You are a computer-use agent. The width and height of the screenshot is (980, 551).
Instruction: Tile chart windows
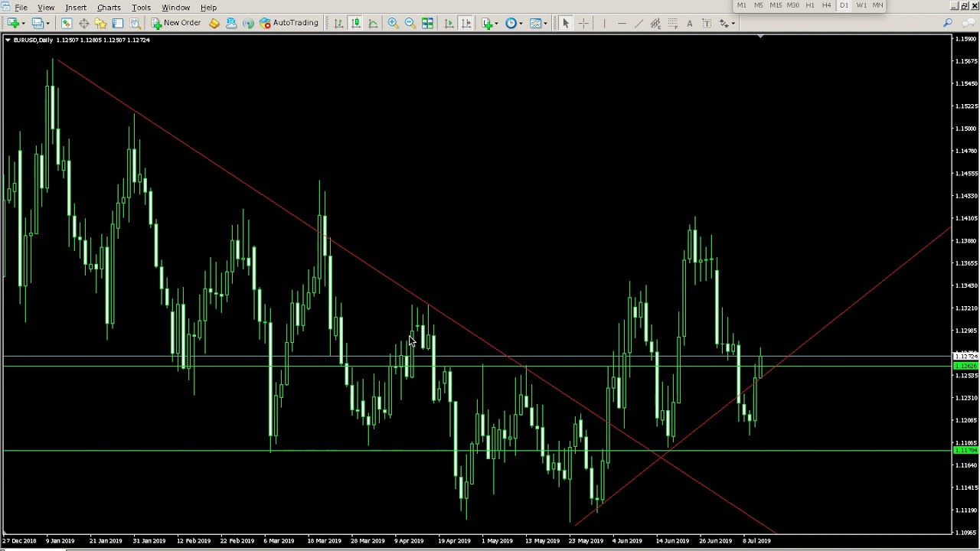tap(427, 23)
